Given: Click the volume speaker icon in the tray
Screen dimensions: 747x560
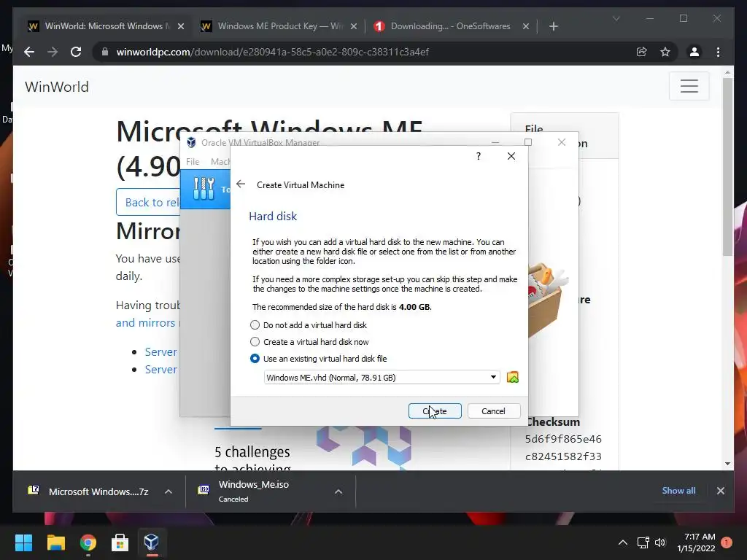Looking at the screenshot, I should coord(659,542).
